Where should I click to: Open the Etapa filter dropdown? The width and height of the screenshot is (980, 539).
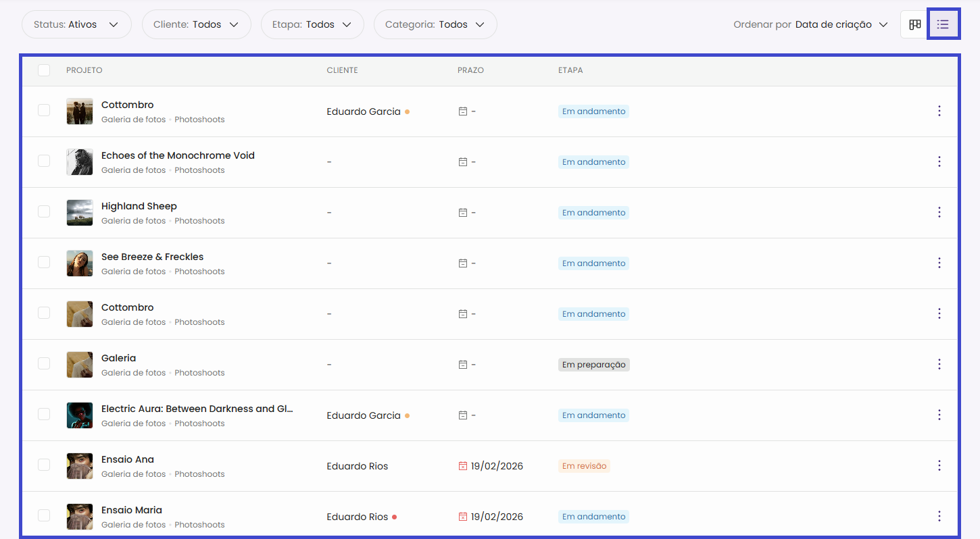pyautogui.click(x=312, y=24)
